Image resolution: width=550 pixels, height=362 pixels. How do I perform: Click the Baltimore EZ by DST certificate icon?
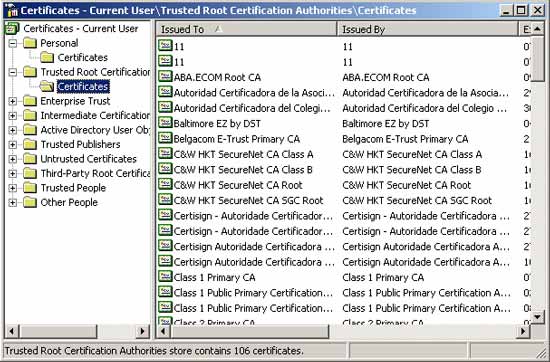[165, 123]
